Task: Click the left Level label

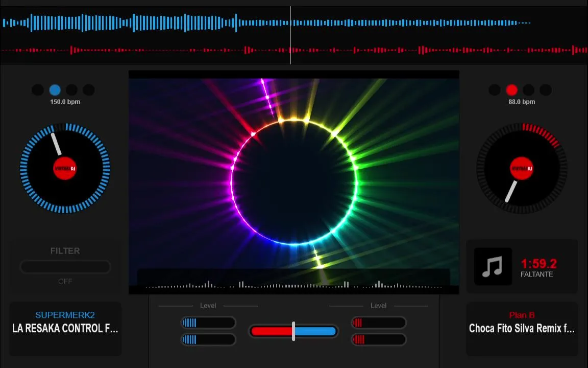Action: (208, 306)
